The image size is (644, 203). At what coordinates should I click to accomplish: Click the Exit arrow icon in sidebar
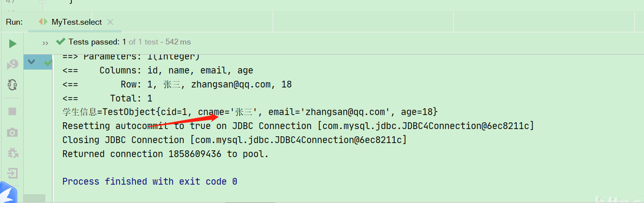[x=13, y=173]
